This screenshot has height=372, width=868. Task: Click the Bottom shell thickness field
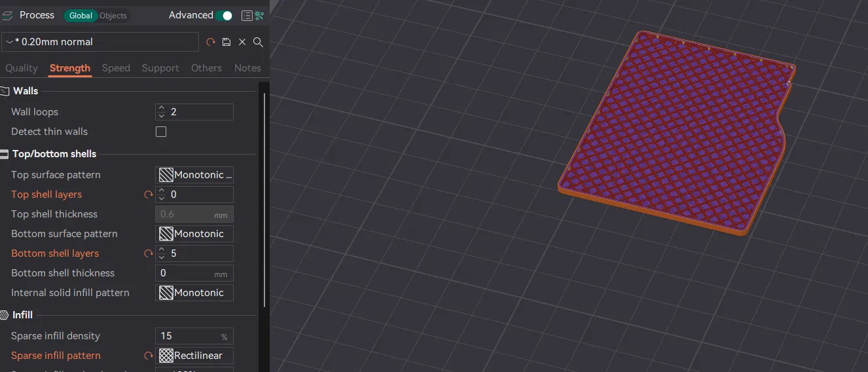(194, 273)
